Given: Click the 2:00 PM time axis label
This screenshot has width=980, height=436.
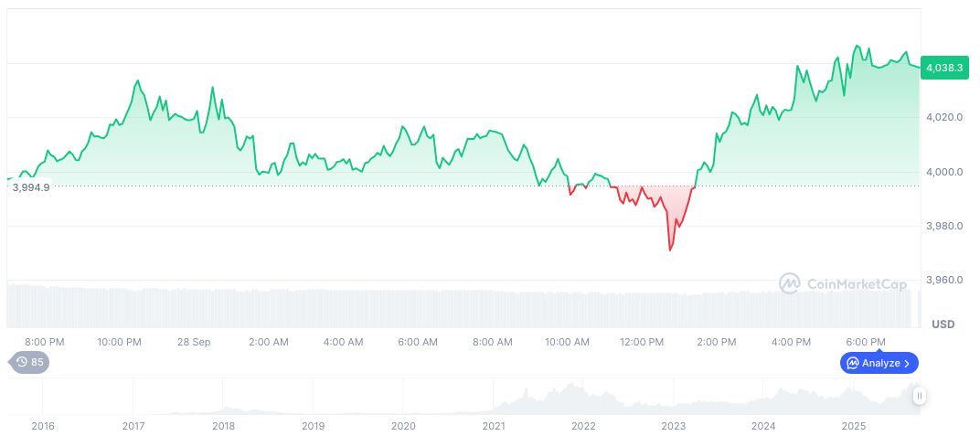Looking at the screenshot, I should pos(717,342).
